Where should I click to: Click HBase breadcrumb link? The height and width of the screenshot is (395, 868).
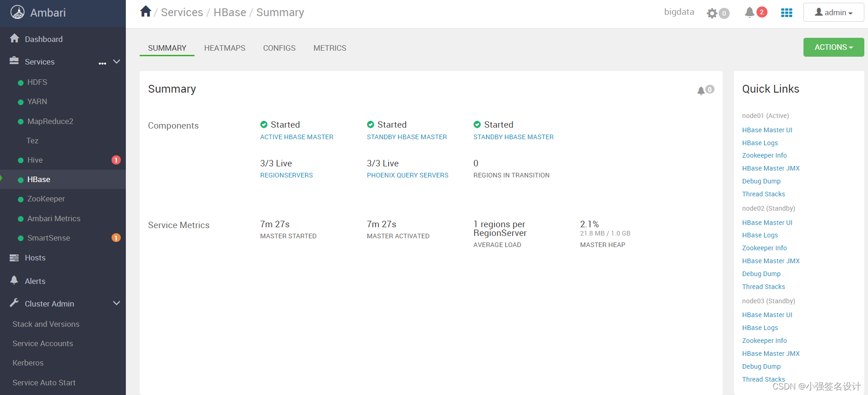(230, 12)
